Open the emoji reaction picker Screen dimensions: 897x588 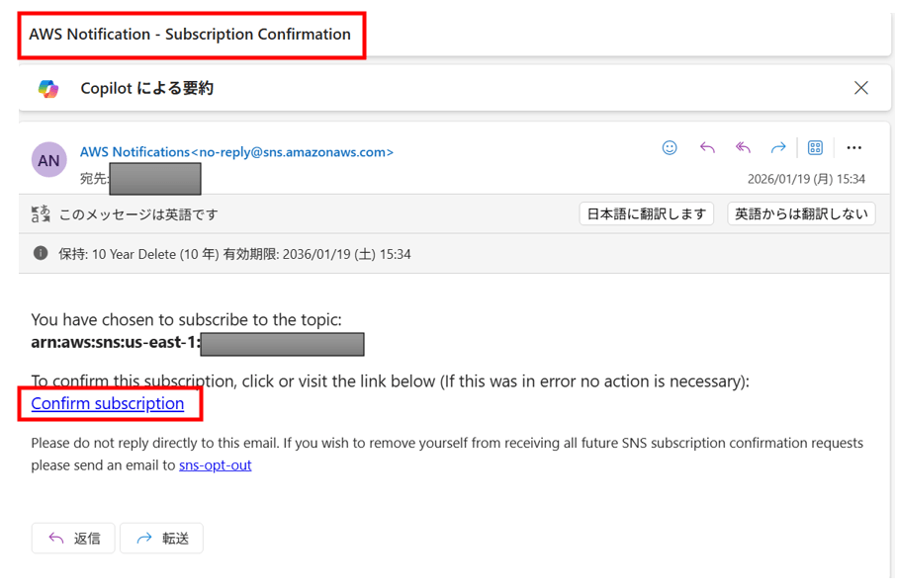[x=670, y=148]
